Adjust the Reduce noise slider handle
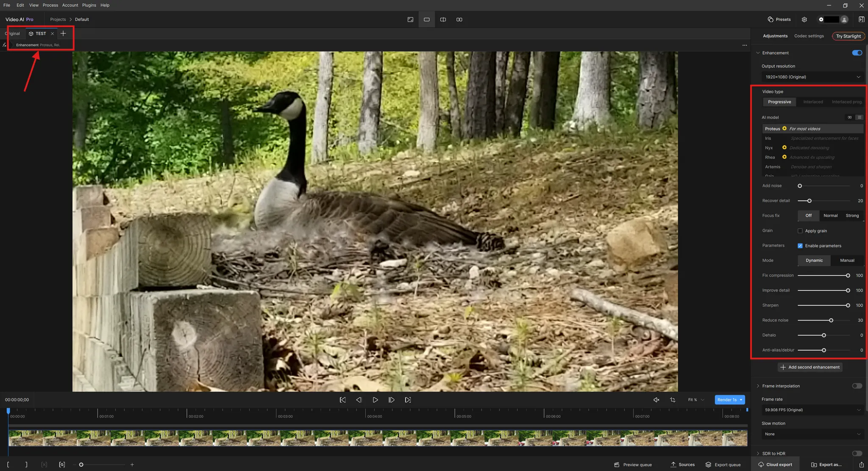The height and width of the screenshot is (471, 868). coord(831,320)
